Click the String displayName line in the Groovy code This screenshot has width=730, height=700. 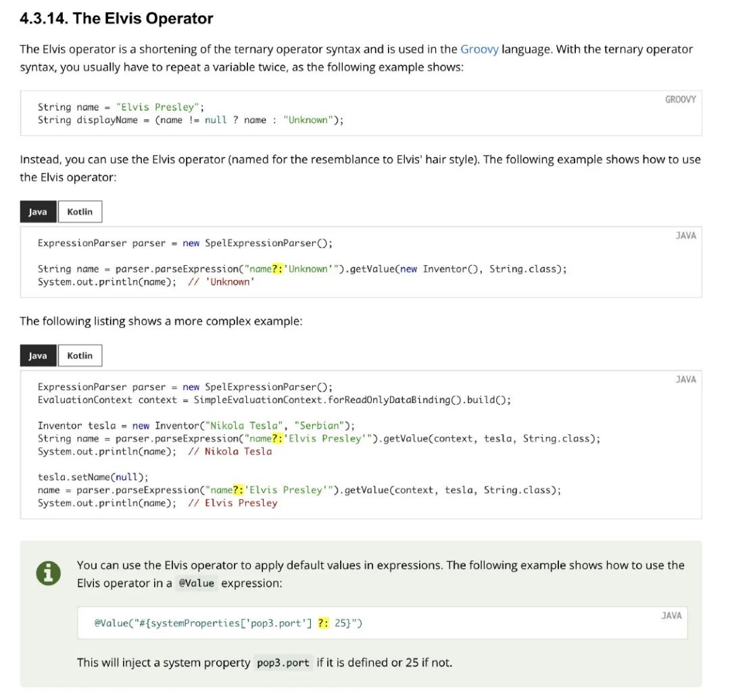191,120
